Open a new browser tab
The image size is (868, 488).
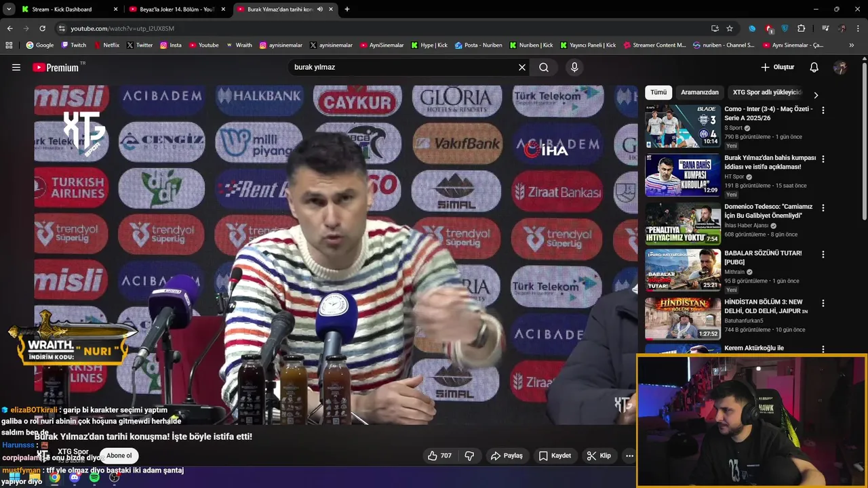pyautogui.click(x=347, y=9)
